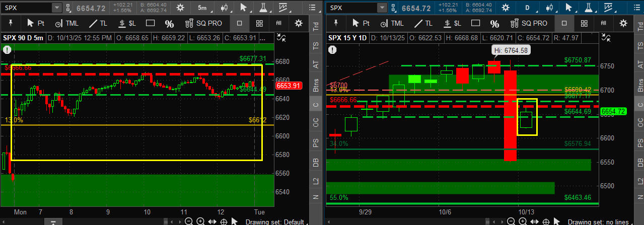The width and height of the screenshot is (644, 225).
Task: Open toolbar gear settings on right chart
Action: 624,23
